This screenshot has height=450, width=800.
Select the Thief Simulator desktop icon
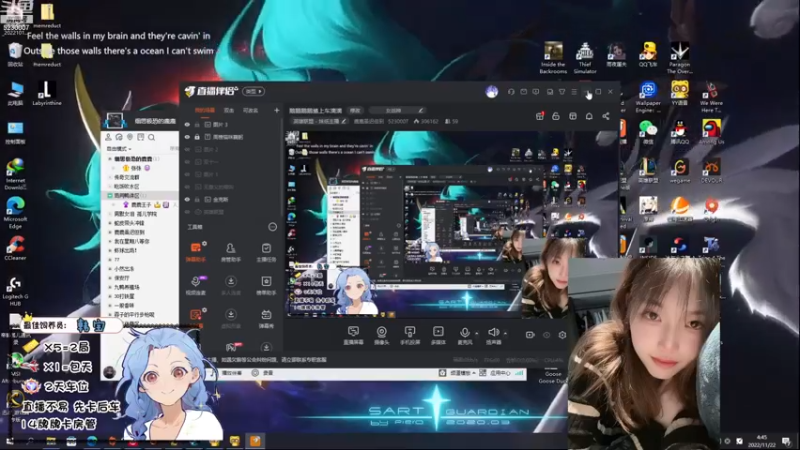tap(585, 58)
